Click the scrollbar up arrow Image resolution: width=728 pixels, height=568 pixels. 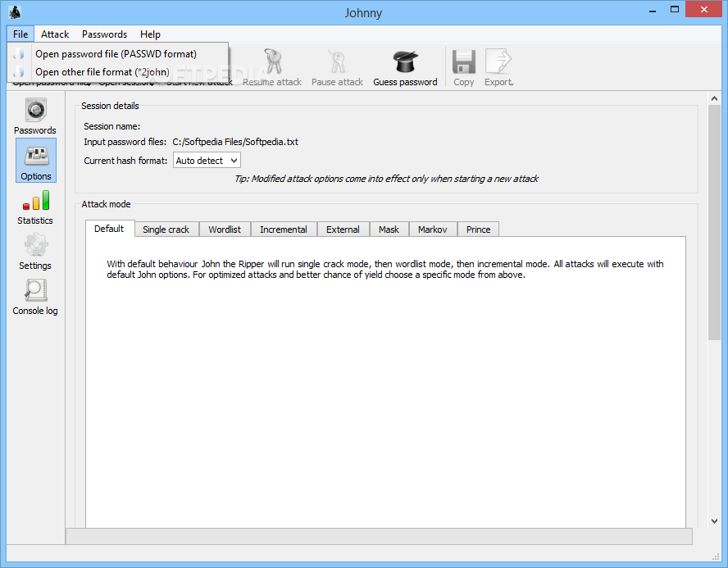pyautogui.click(x=714, y=98)
